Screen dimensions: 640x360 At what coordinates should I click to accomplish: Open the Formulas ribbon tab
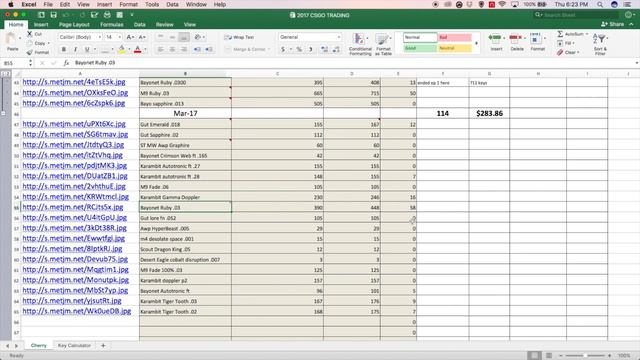tap(111, 24)
